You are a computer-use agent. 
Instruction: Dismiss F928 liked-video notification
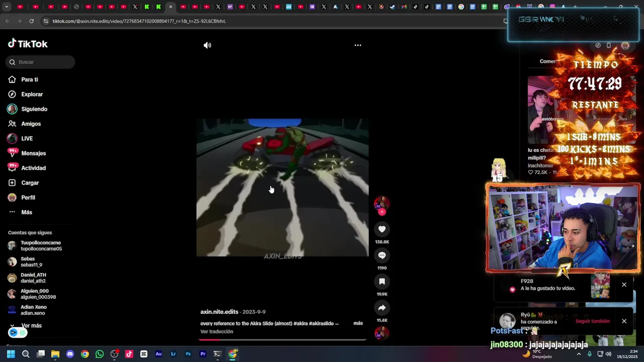624,285
